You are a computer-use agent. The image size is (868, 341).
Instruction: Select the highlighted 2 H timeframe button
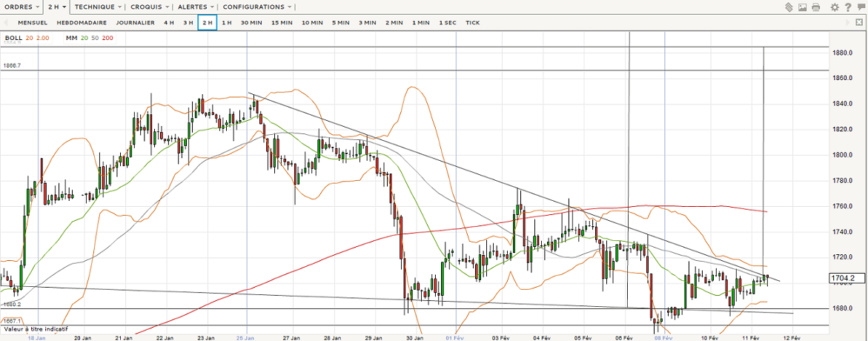[208, 23]
